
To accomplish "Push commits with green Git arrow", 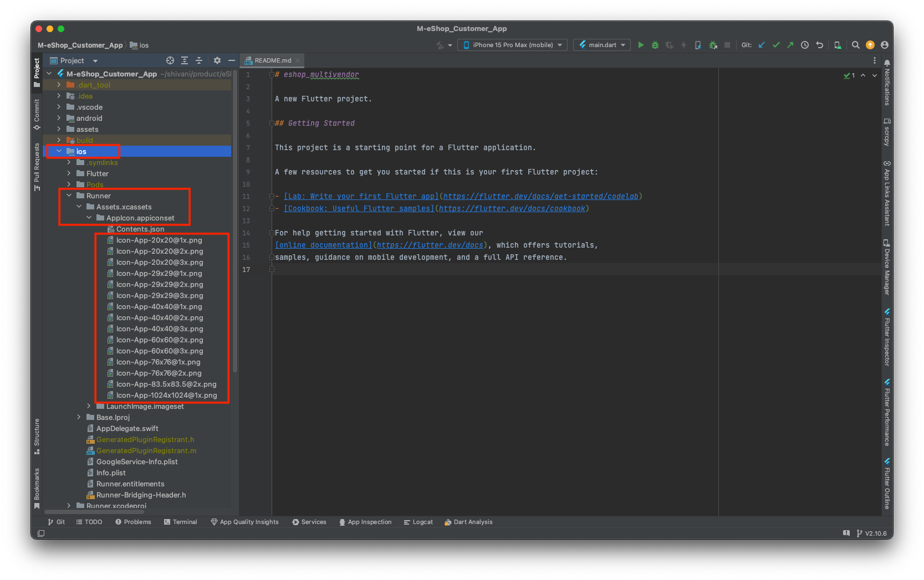I will pos(790,45).
